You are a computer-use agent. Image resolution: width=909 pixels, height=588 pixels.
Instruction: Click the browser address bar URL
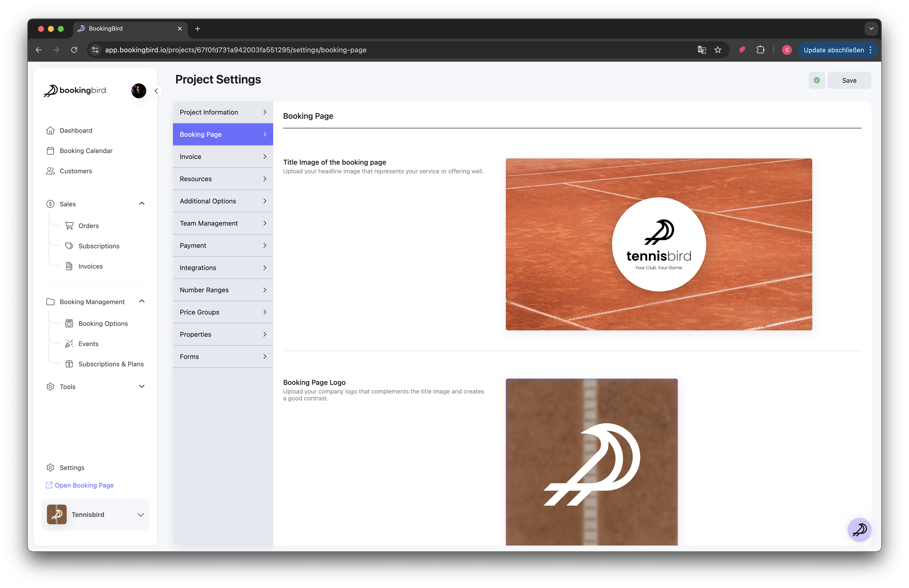point(236,50)
